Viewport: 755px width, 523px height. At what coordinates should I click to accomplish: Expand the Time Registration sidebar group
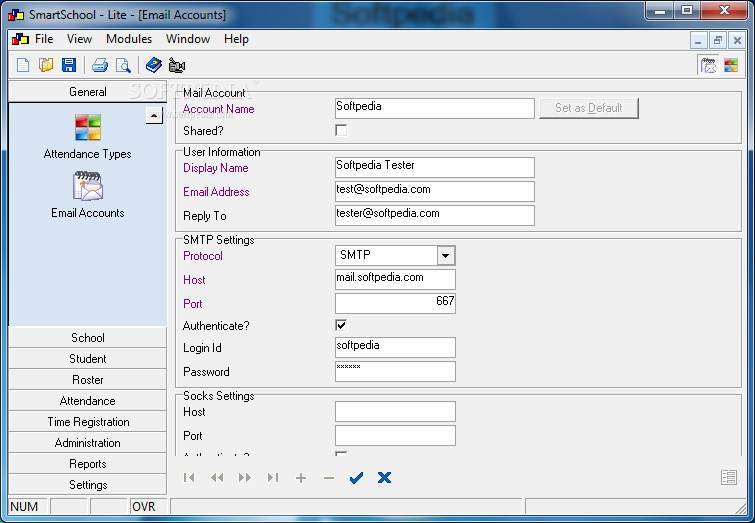pos(88,422)
